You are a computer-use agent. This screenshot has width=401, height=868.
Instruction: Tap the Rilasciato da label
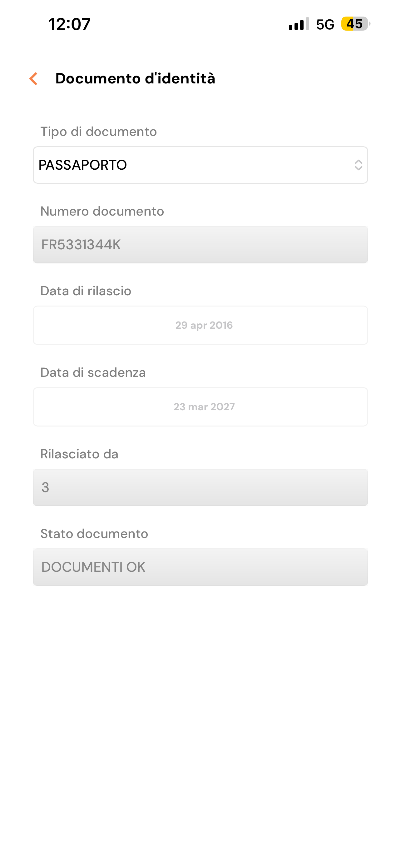point(79,454)
